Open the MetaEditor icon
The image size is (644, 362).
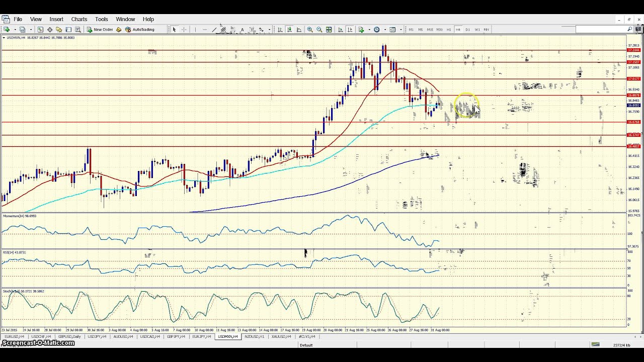coord(119,30)
